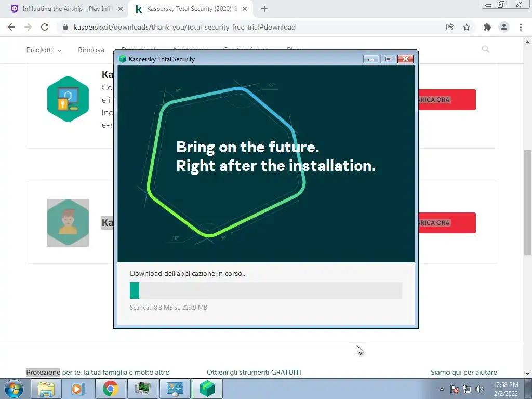Viewport: 532px width, 399px height.
Task: Click the 'Siamo qui per aiutare' footer heading
Action: point(464,372)
